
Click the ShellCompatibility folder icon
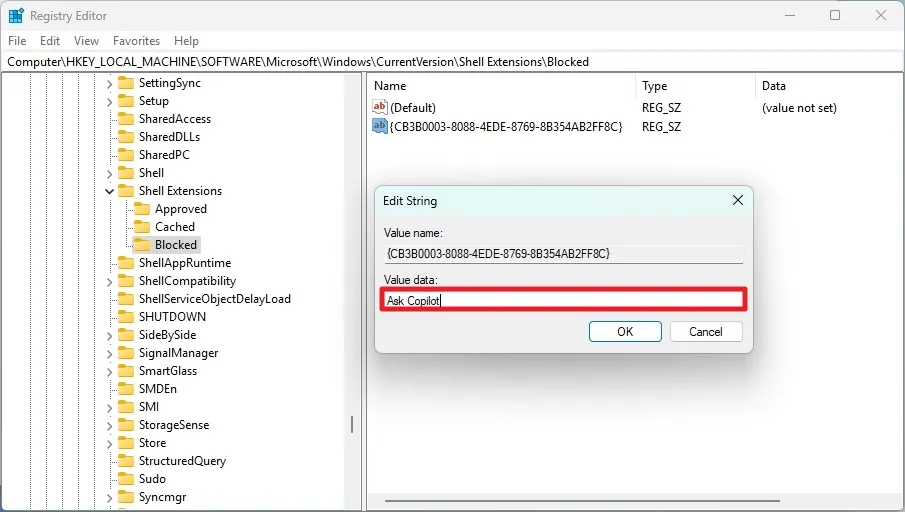(x=126, y=281)
